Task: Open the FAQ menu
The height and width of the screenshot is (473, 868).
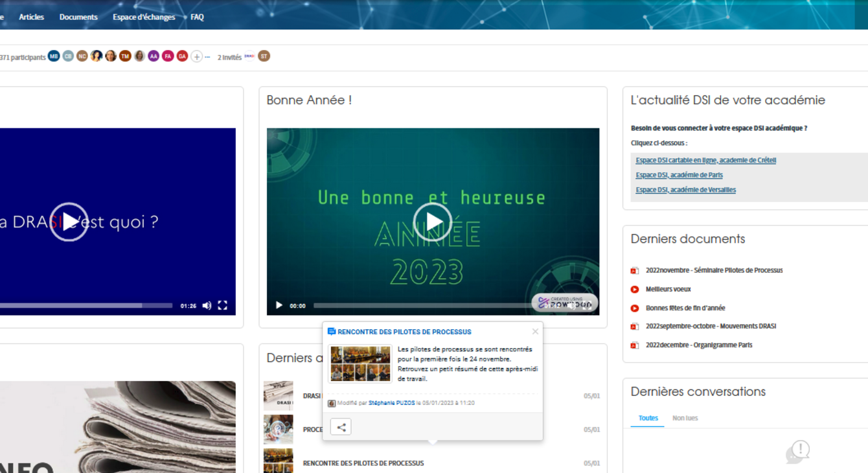Action: pyautogui.click(x=197, y=17)
